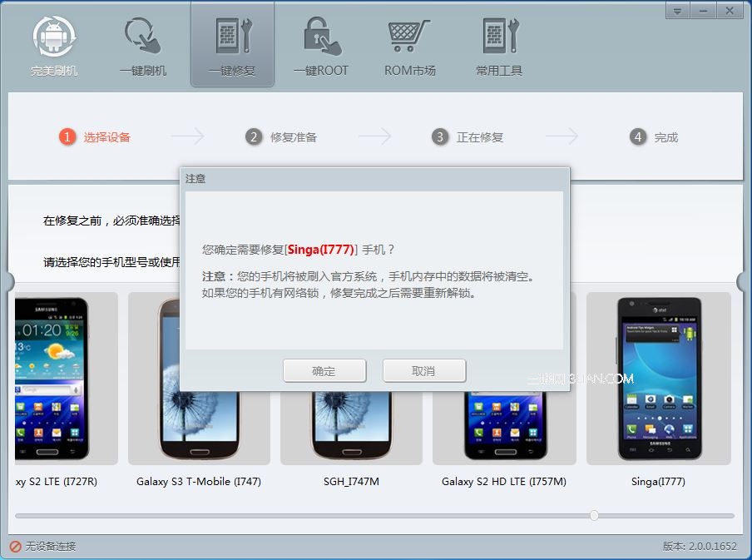Screen dimensions: 752x560
Task: Minimize the window
Action: 704,11
